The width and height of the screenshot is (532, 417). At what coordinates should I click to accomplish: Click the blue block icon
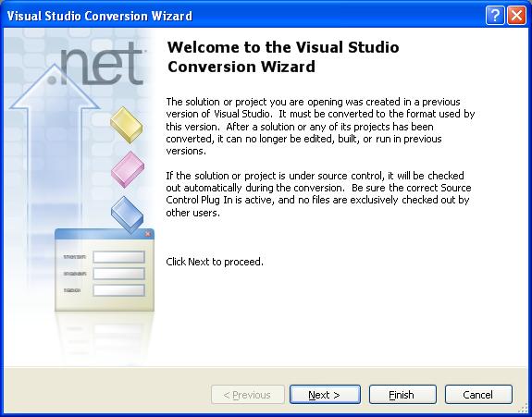coord(128,214)
